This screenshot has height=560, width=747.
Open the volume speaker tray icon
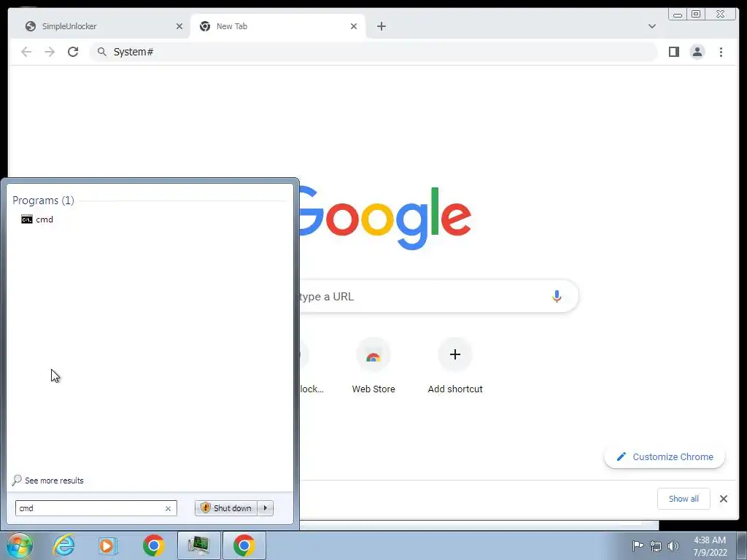[x=673, y=546]
